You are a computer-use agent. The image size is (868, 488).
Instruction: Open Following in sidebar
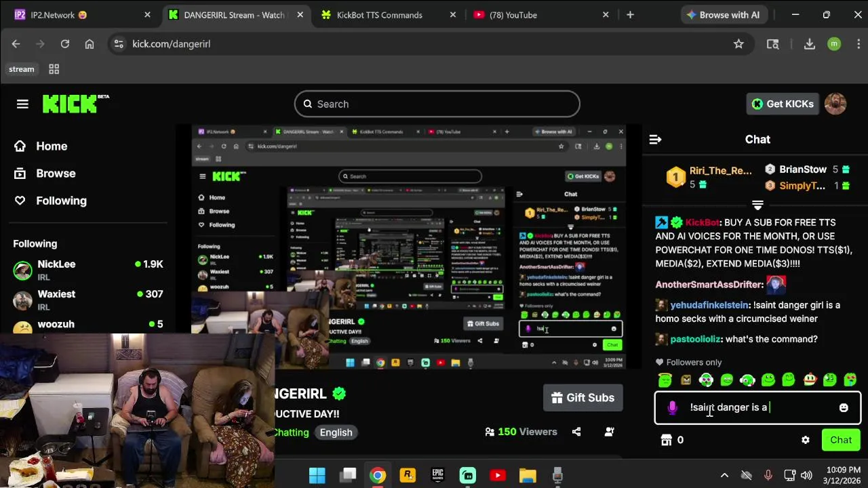coord(50,201)
